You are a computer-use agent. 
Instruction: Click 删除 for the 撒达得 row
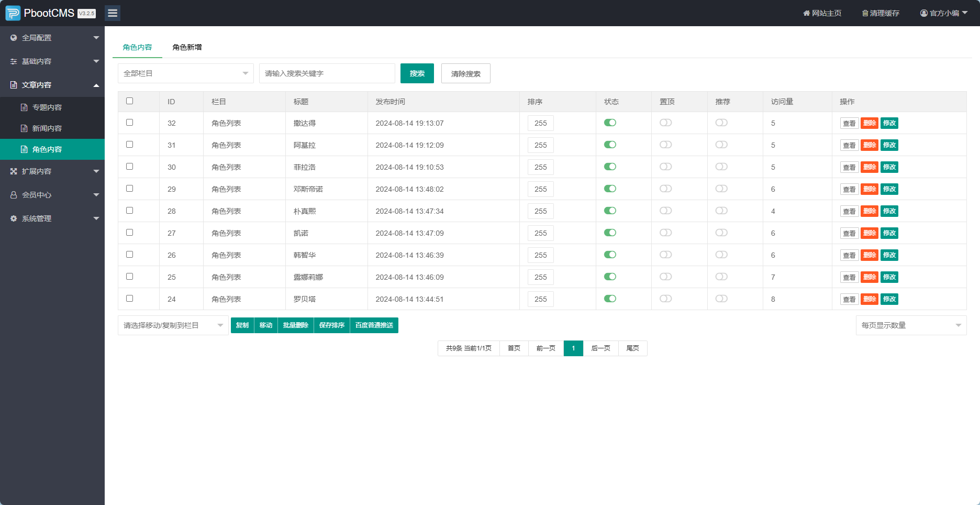870,123
